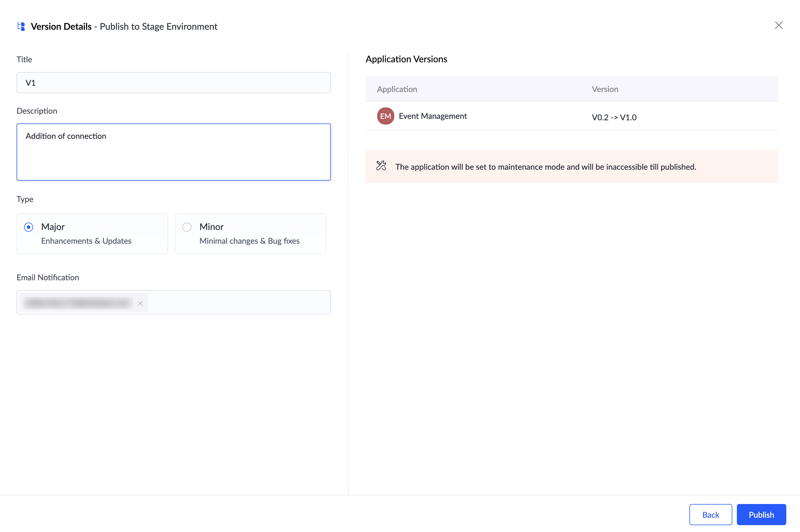This screenshot has height=532, width=800.
Task: Click the blurred email address tag
Action: tap(78, 303)
